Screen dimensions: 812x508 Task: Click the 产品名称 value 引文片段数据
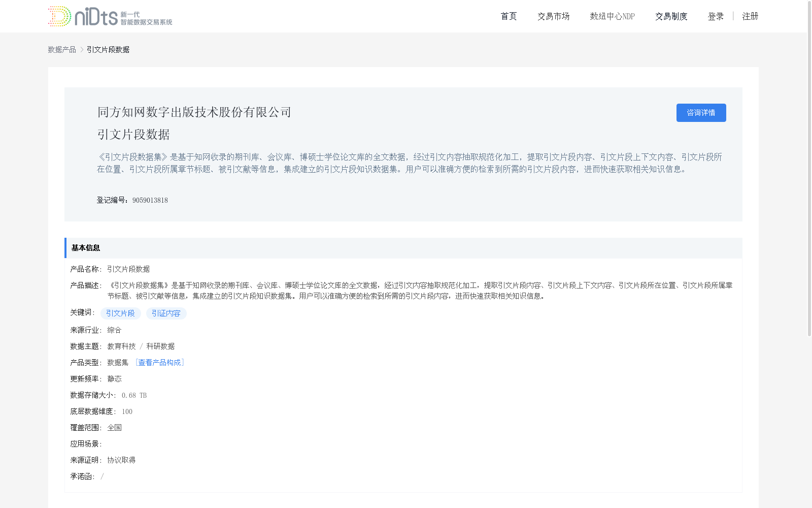128,269
